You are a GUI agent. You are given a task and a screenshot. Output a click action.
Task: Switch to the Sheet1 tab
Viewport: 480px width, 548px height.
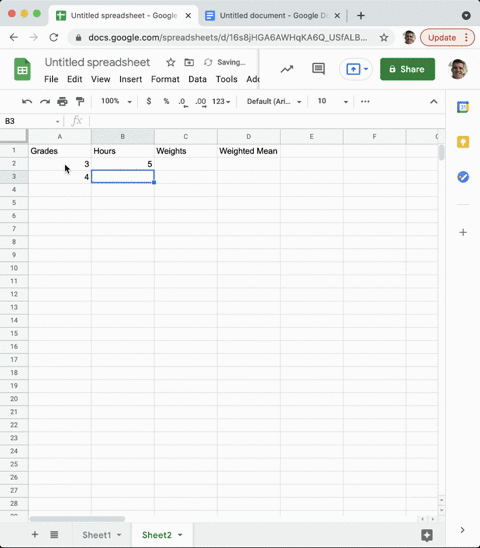coord(96,535)
